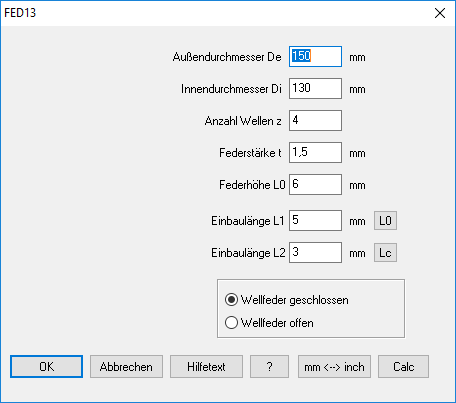Screen dimensions: 456x403
Task: Click the Wellfeder geschlossen label text
Action: click(x=295, y=300)
